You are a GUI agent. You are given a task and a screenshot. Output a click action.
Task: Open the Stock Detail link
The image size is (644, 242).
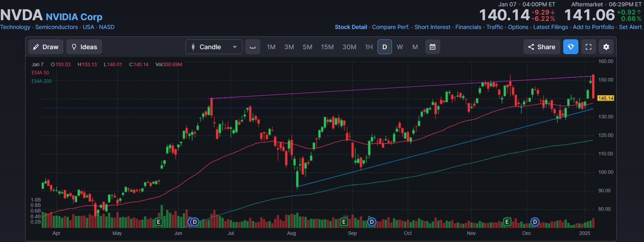point(351,27)
